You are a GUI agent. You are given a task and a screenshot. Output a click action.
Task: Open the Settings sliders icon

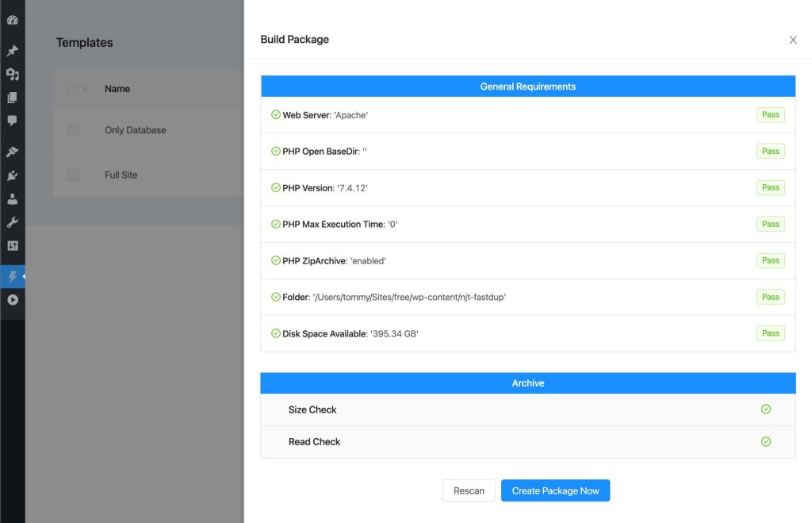point(12,246)
